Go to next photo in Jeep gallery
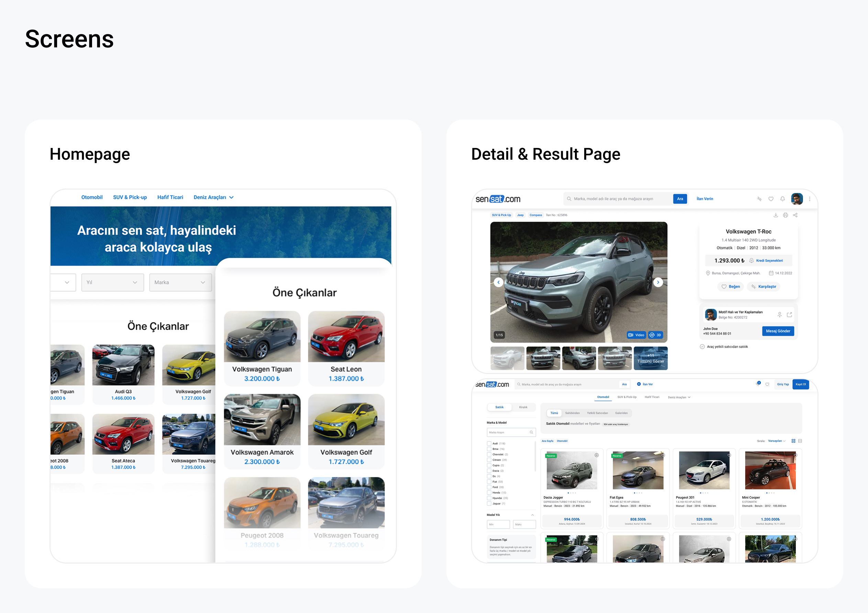 click(658, 282)
